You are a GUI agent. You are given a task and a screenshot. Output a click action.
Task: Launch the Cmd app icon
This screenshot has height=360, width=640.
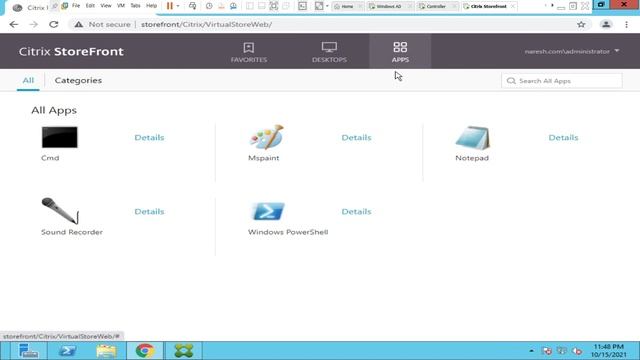[60, 137]
